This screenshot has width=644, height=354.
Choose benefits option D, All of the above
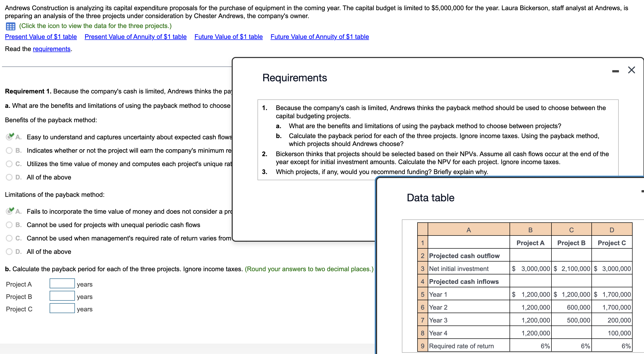point(9,177)
